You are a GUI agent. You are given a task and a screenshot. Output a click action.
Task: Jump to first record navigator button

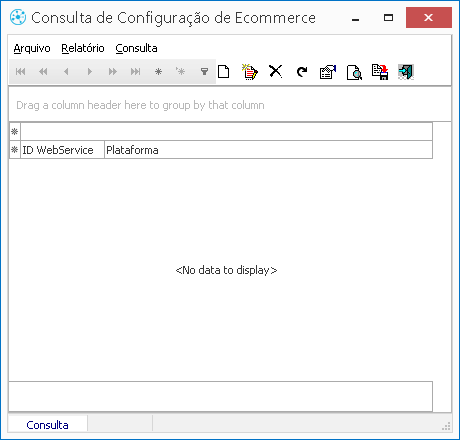[21, 71]
